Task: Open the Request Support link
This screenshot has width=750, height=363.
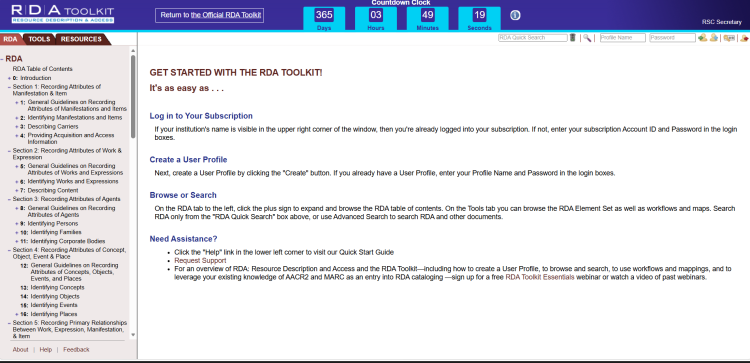Action: point(200,261)
